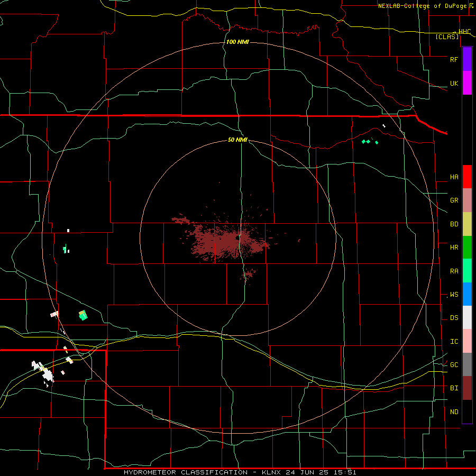Click the RA light green legend swatch
This screenshot has height=476, width=476.
(x=467, y=271)
